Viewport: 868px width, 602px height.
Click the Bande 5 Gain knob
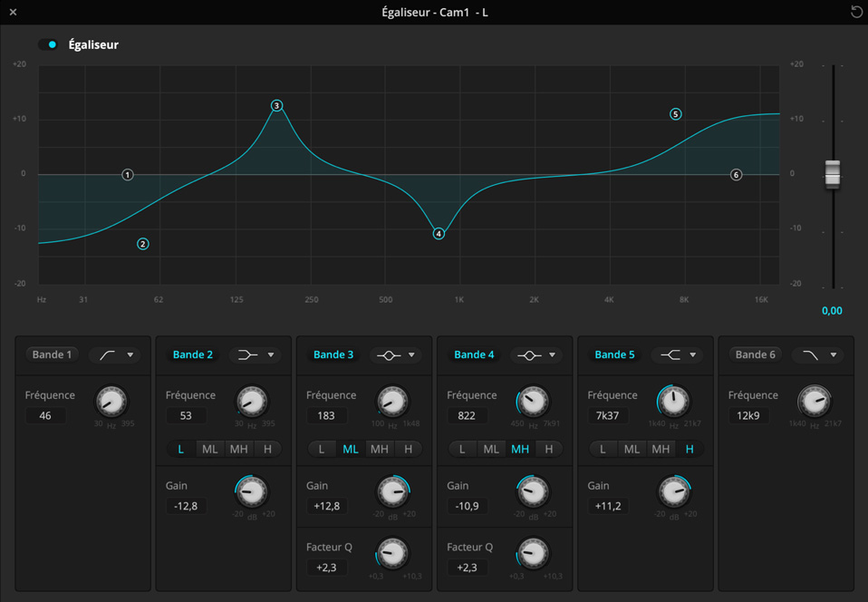[x=674, y=491]
